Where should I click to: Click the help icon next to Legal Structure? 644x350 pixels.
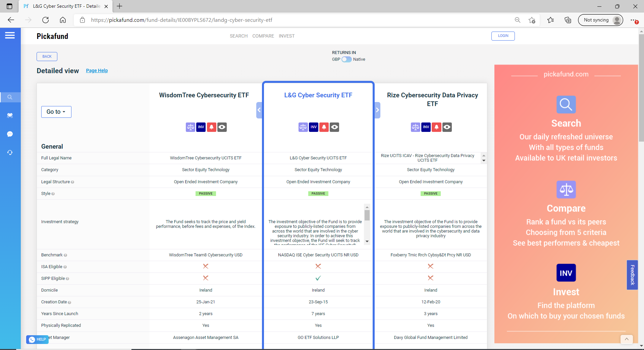pyautogui.click(x=72, y=182)
